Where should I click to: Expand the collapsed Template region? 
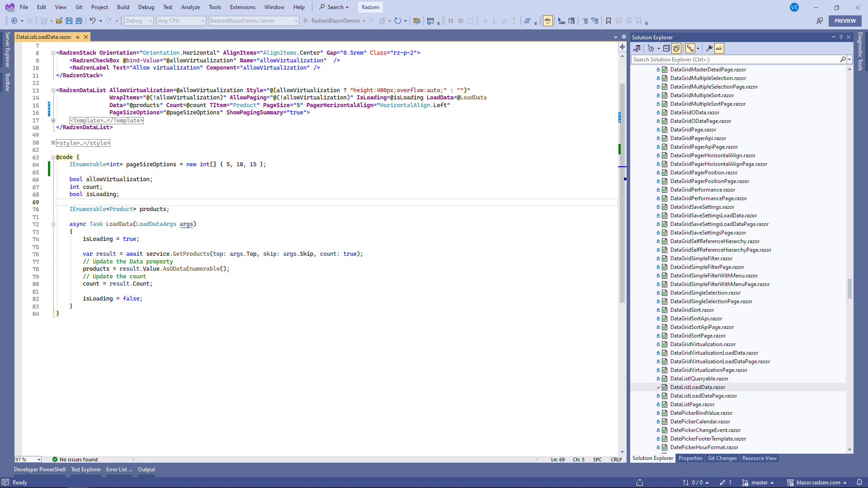[53, 121]
